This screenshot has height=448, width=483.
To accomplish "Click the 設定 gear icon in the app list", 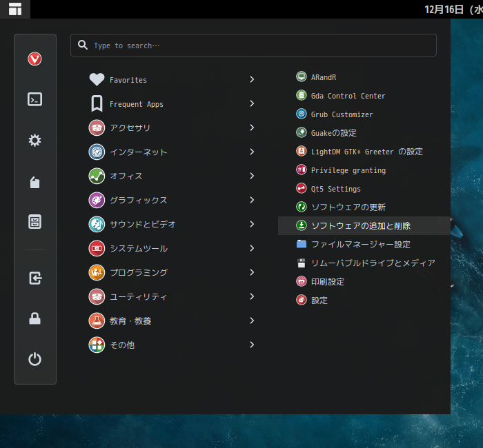I will [302, 300].
